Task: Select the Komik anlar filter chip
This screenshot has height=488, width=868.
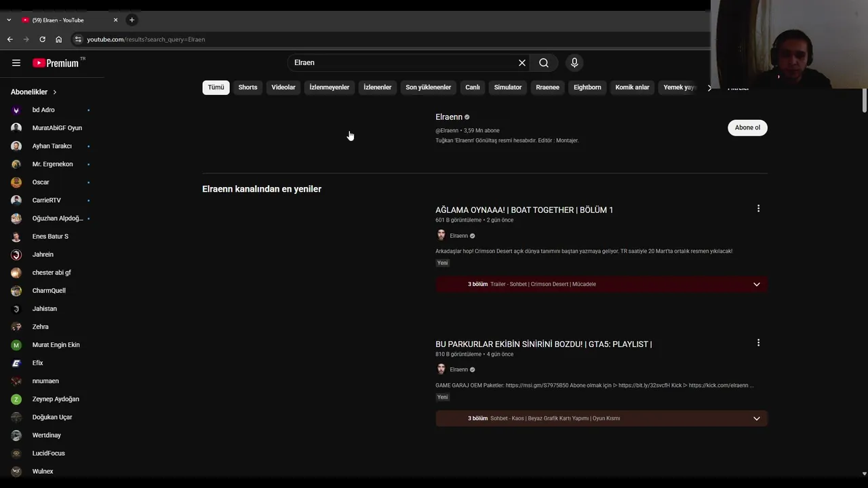Action: tap(632, 87)
